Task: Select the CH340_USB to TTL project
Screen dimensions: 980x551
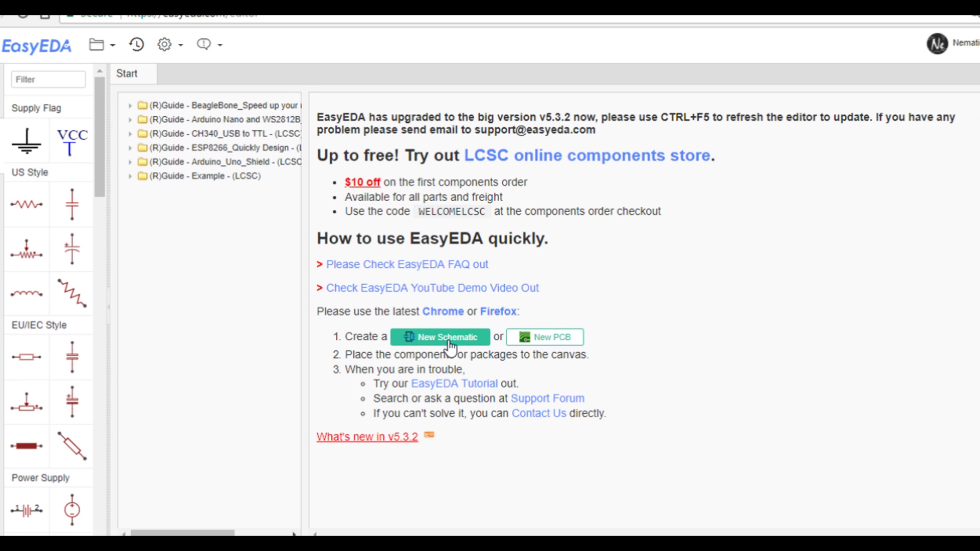Action: (225, 134)
